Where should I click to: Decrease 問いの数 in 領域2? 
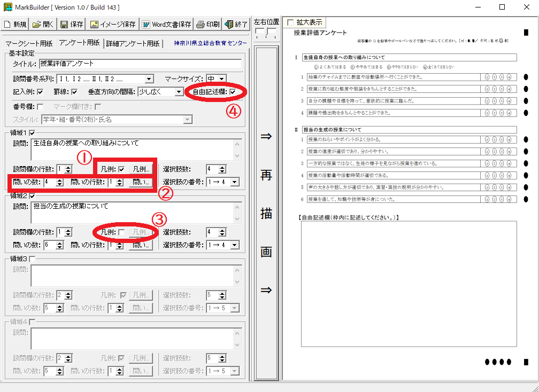[60, 247]
